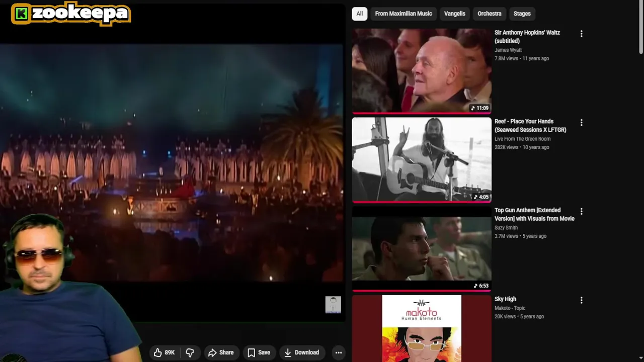The height and width of the screenshot is (362, 644).
Task: Select the All filter chip
Action: coord(359,14)
